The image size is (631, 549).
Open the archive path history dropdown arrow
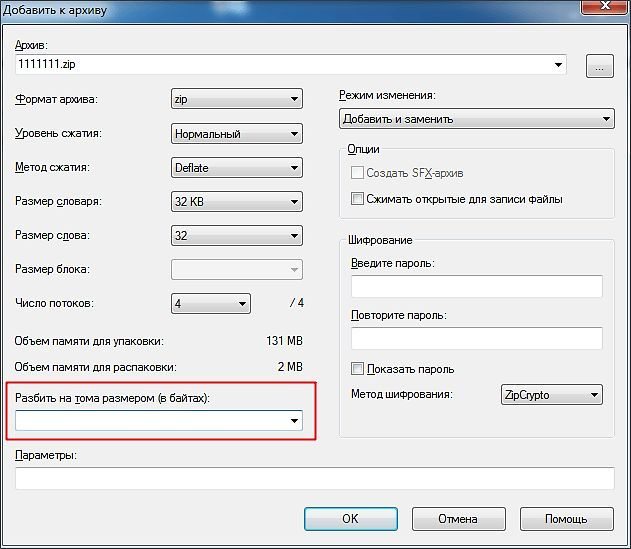coord(558,65)
